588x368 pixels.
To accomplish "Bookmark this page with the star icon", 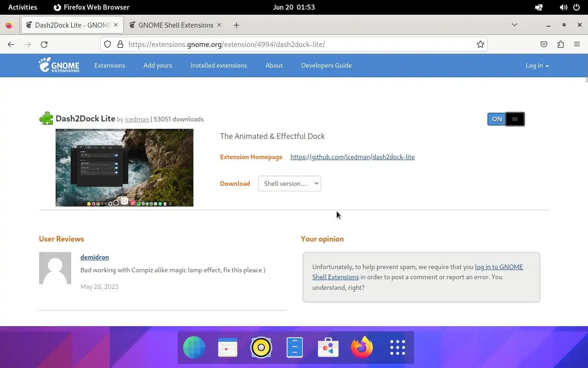I will click(x=480, y=44).
